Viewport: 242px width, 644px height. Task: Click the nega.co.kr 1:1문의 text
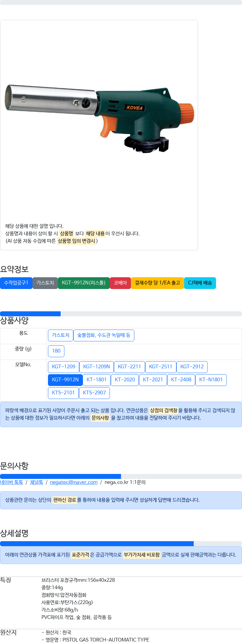pos(125,482)
